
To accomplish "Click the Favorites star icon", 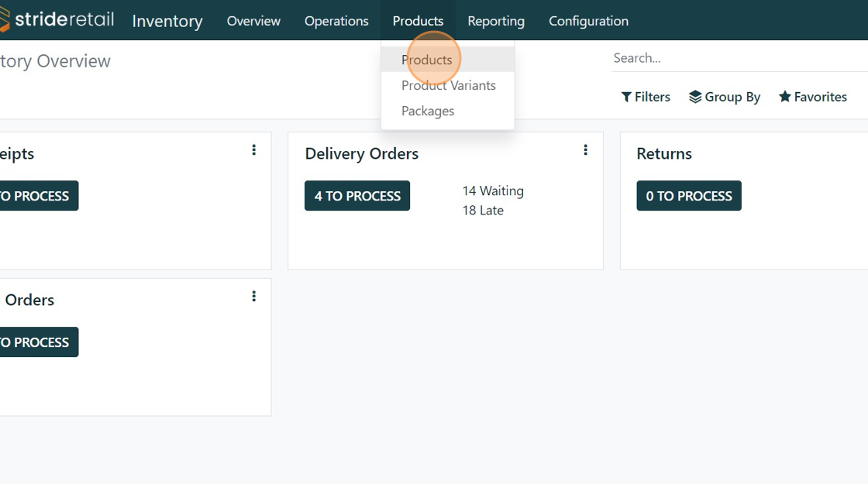I will pos(784,97).
